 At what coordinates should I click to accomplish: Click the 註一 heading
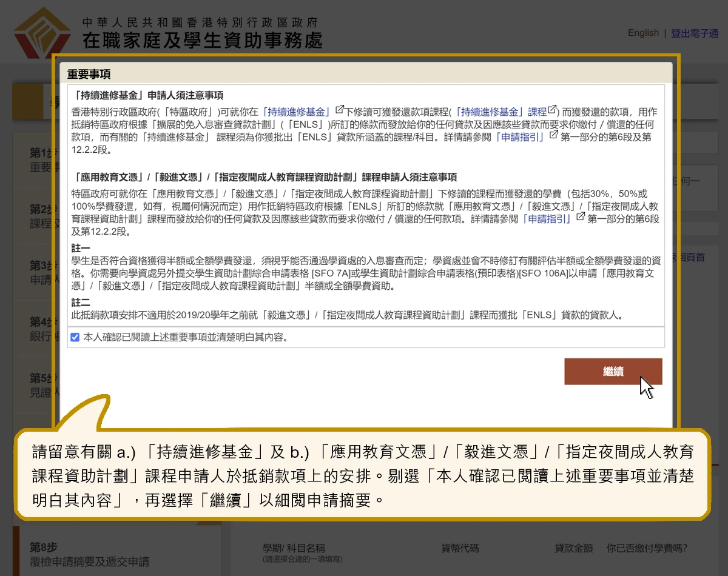point(81,249)
